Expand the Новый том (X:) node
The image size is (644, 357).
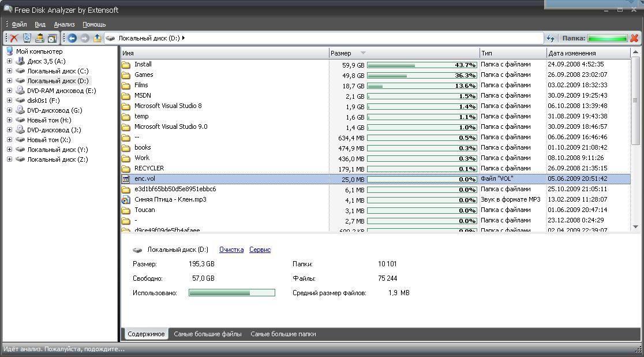click(9, 140)
